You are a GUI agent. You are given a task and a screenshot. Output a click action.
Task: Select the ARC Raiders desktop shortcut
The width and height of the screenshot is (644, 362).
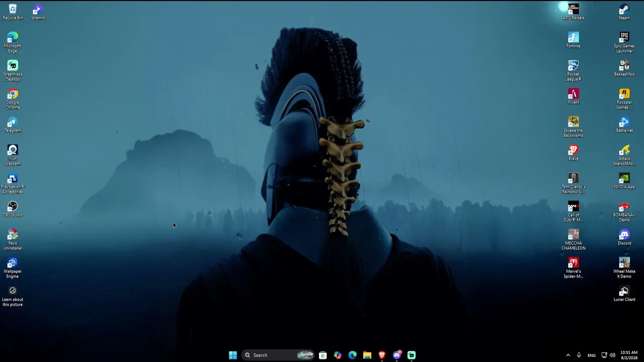coord(574,12)
